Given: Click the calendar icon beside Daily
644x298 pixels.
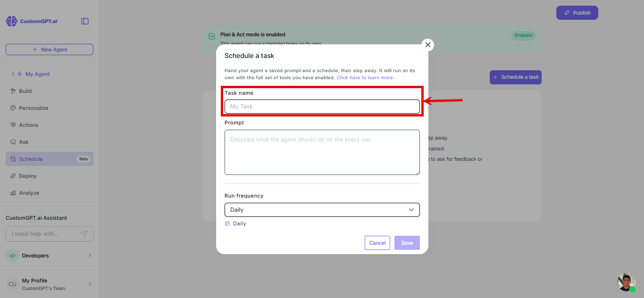Looking at the screenshot, I should click(x=227, y=223).
